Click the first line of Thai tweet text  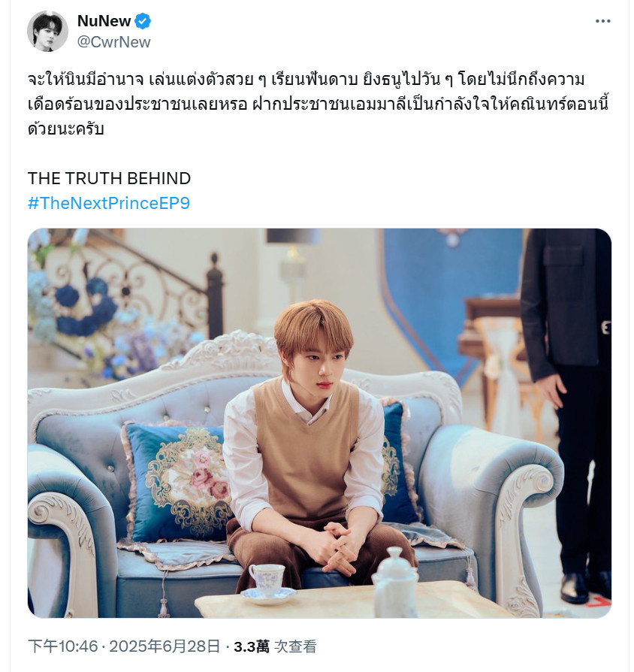[306, 80]
